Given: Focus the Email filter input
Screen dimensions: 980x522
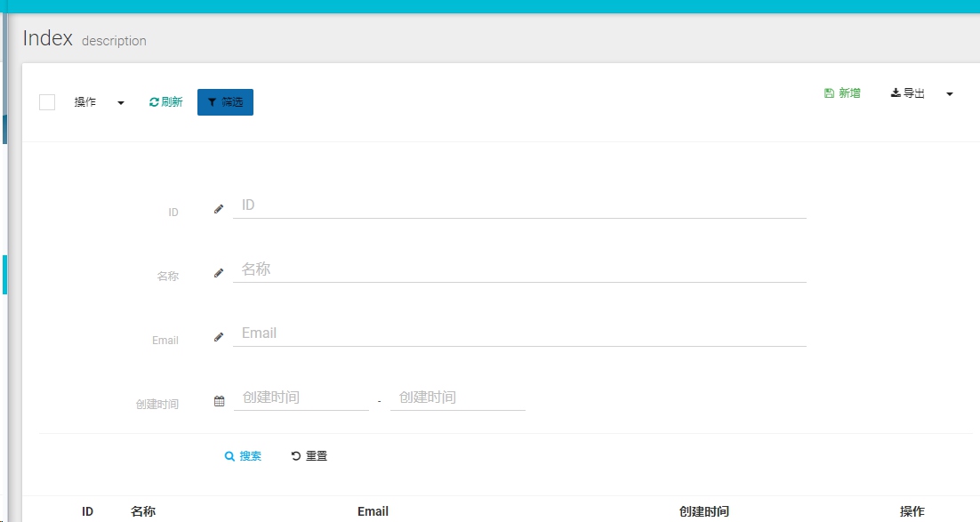Looking at the screenshot, I should pos(519,333).
